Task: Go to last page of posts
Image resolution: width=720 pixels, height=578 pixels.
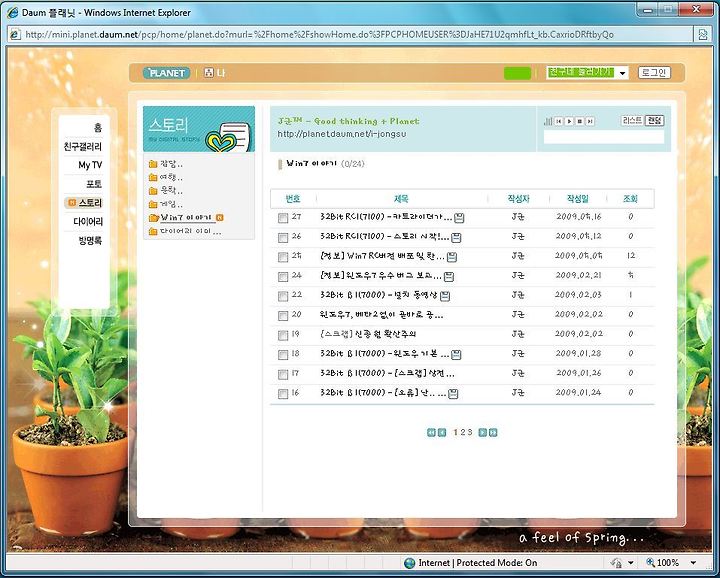Action: tap(493, 432)
